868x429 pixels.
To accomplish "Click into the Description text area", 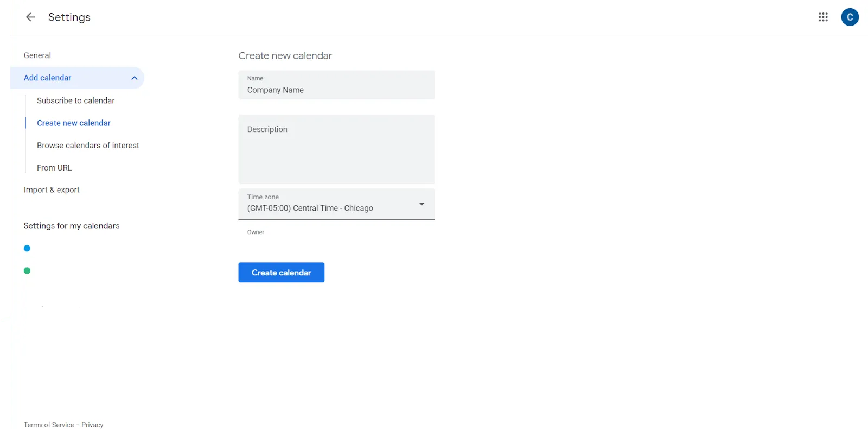I will 336,149.
